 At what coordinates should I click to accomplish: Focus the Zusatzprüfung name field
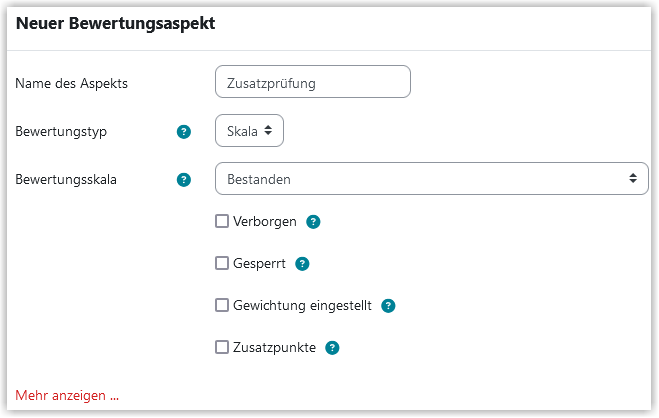(313, 81)
